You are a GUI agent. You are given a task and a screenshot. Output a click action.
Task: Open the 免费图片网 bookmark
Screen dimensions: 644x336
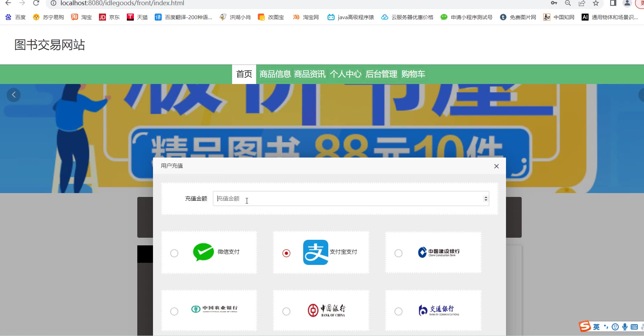(x=518, y=17)
